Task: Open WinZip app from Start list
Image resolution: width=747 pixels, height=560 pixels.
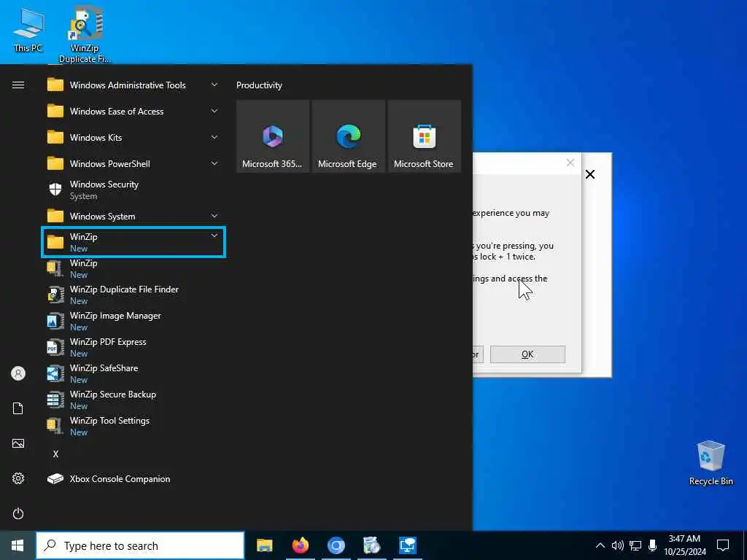Action: tap(133, 268)
